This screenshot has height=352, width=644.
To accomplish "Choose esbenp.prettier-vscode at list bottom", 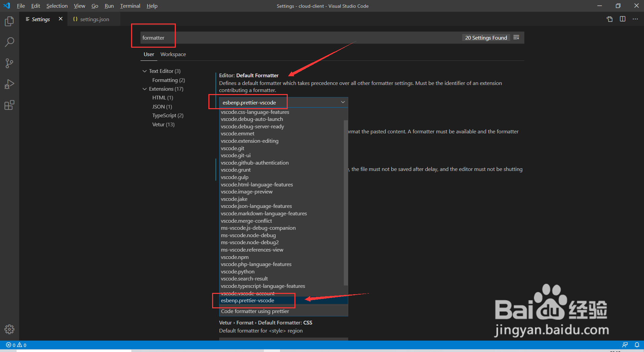I will click(x=284, y=300).
